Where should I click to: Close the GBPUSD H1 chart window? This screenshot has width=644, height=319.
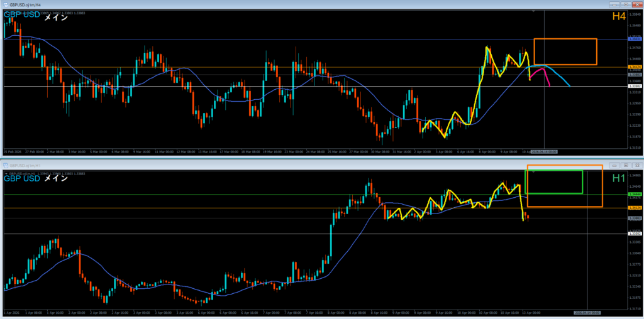[x=637, y=165]
